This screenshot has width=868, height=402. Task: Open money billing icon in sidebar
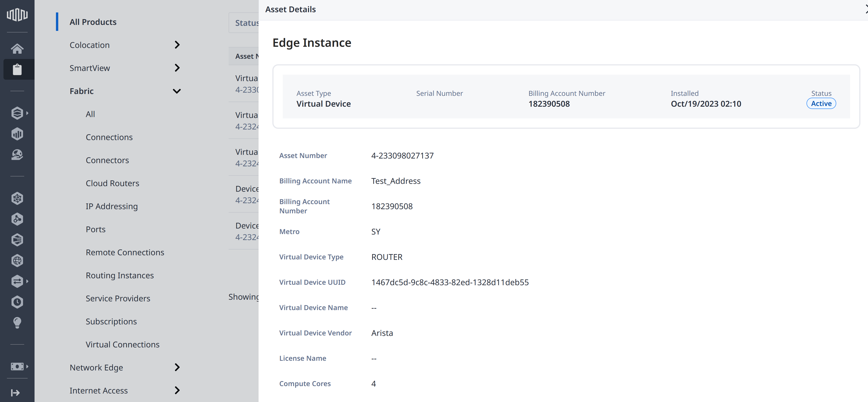[17, 367]
